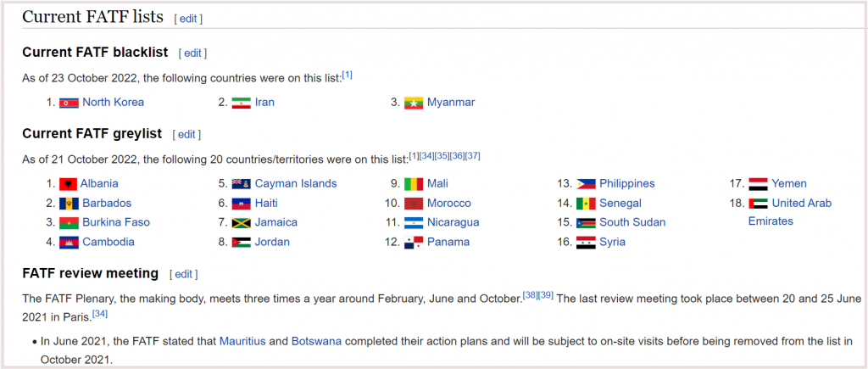The width and height of the screenshot is (868, 369).
Task: Visit the United Arab Emirates link
Action: tap(790, 212)
